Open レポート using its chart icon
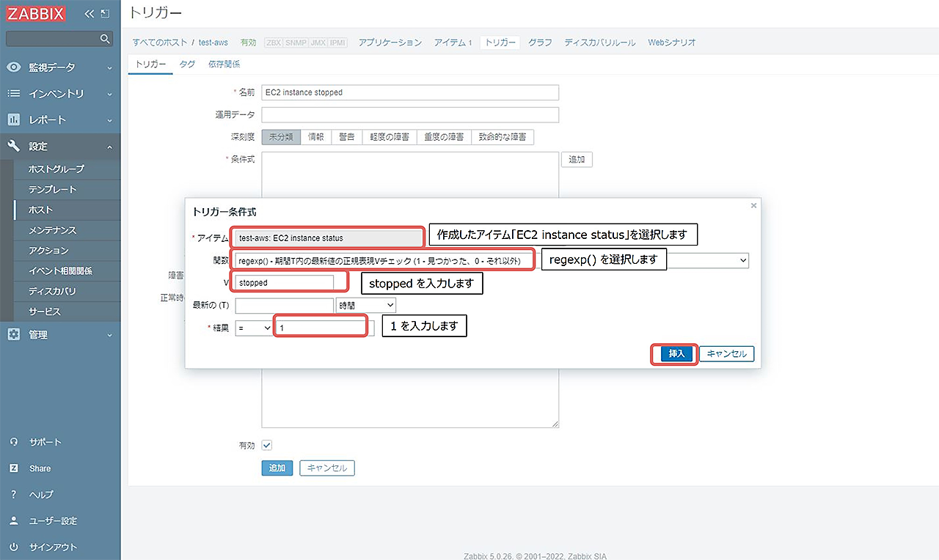Viewport: 939px width, 560px height. [15, 119]
